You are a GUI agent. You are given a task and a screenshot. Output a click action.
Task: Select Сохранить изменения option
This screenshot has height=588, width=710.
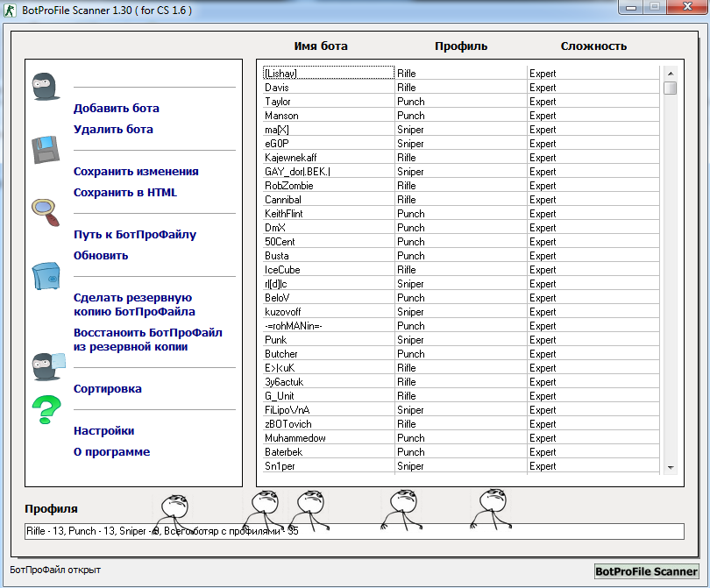point(136,172)
